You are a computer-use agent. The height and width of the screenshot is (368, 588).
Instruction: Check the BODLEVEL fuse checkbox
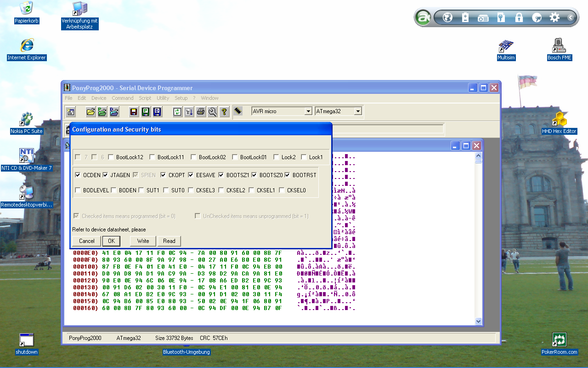click(78, 190)
